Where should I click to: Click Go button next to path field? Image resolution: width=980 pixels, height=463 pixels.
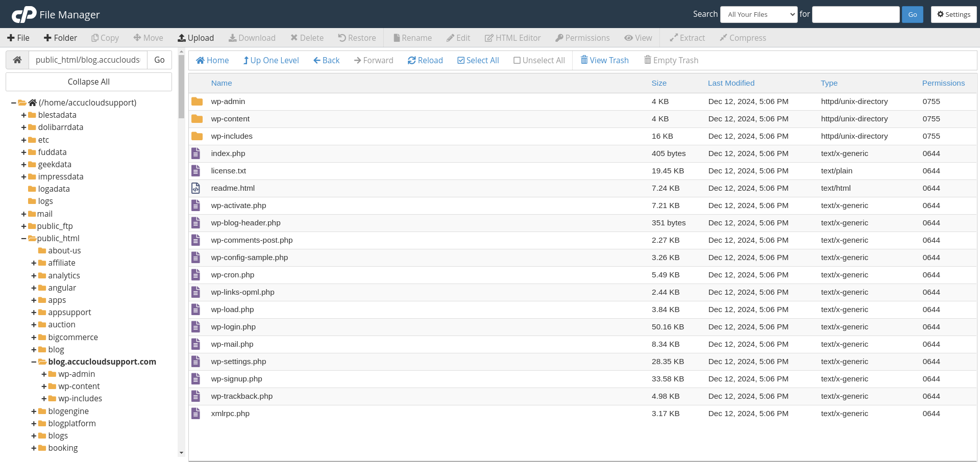(x=159, y=60)
